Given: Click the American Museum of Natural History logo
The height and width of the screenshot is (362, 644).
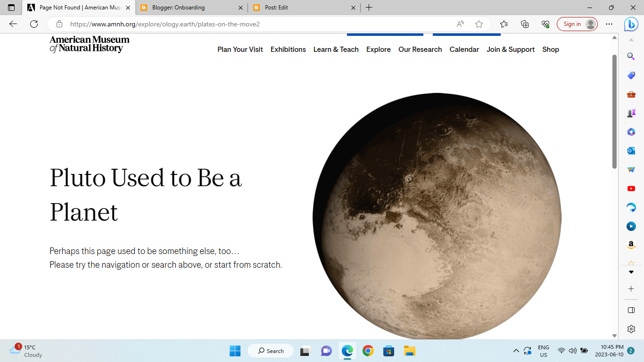Looking at the screenshot, I should 90,44.
